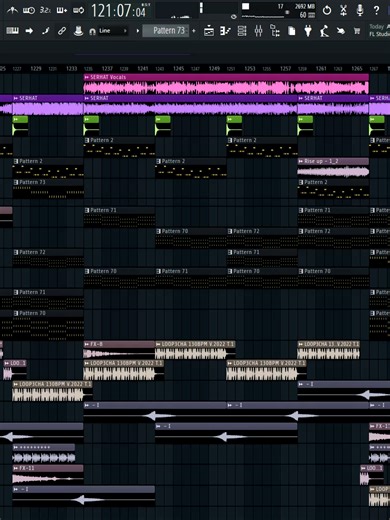This screenshot has height=520, width=390.
Task: Enable typing keyboard to piano
Action: 13,31
